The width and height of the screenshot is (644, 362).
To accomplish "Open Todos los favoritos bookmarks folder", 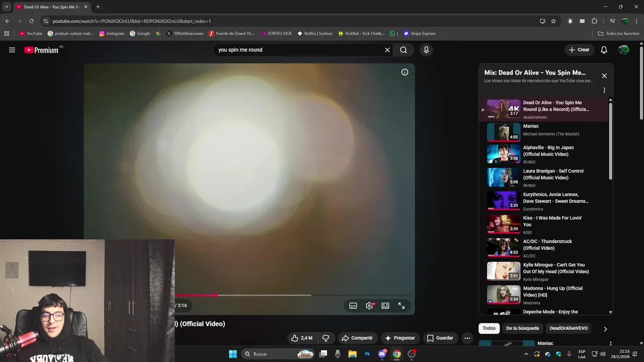I will pos(618,33).
